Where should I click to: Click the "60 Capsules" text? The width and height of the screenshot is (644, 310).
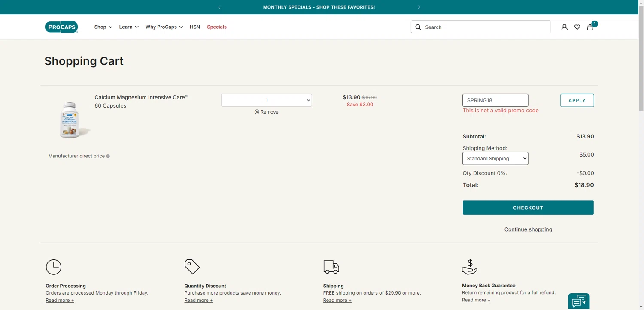pyautogui.click(x=110, y=106)
